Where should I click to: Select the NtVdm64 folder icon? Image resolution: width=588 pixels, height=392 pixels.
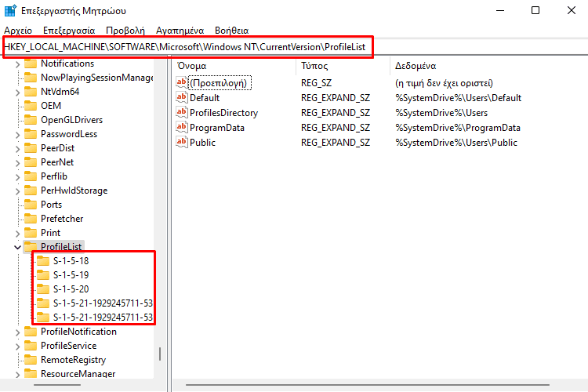[31, 92]
